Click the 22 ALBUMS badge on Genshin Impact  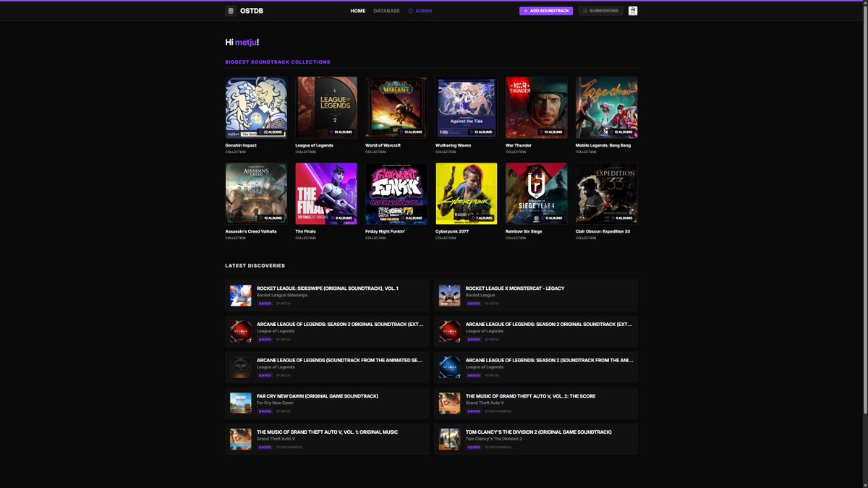[271, 132]
